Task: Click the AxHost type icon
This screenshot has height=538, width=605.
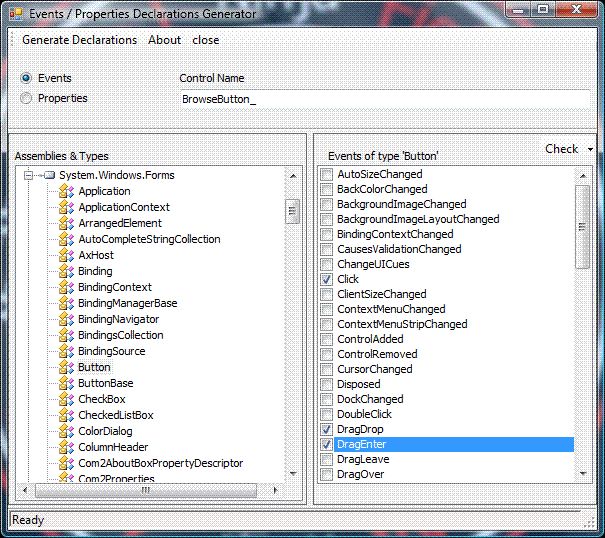Action: (x=66, y=255)
